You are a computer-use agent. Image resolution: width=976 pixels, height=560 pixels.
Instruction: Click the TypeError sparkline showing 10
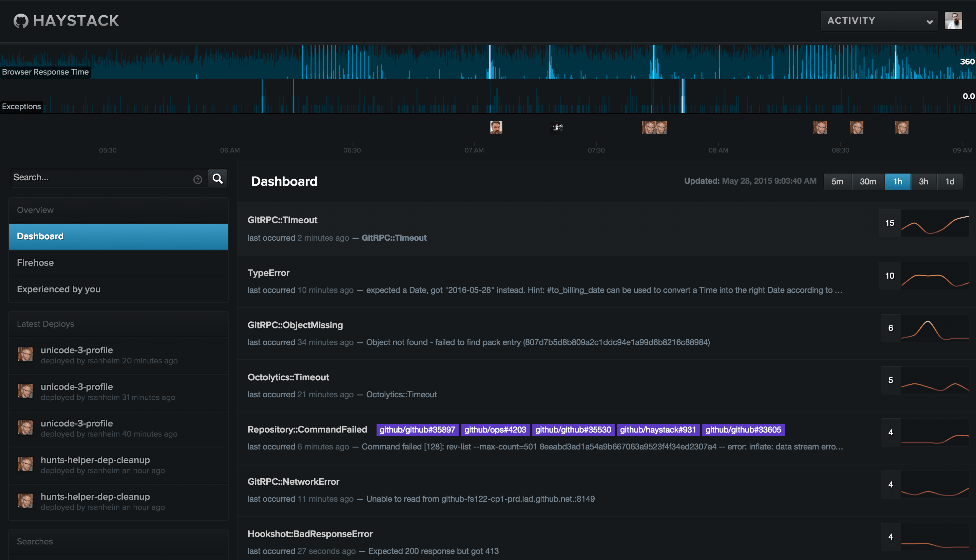[935, 276]
